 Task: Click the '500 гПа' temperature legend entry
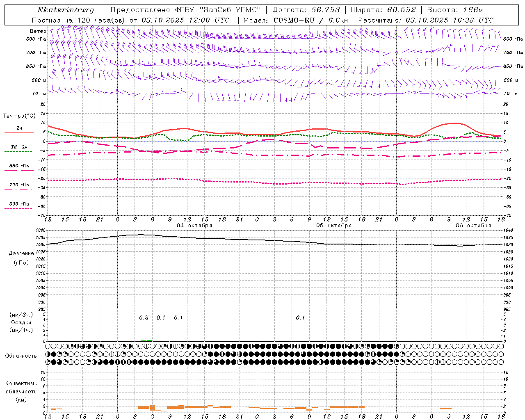[x=19, y=204]
